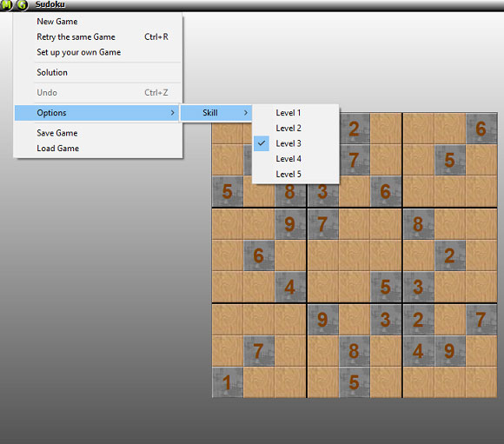
Task: Click empty cell between 8 and 4, eighth row
Action: click(x=386, y=351)
